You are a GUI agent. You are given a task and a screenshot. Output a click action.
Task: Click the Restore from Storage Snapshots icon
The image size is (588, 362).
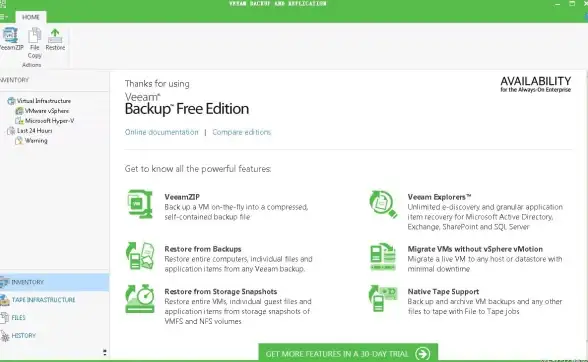pos(140,299)
